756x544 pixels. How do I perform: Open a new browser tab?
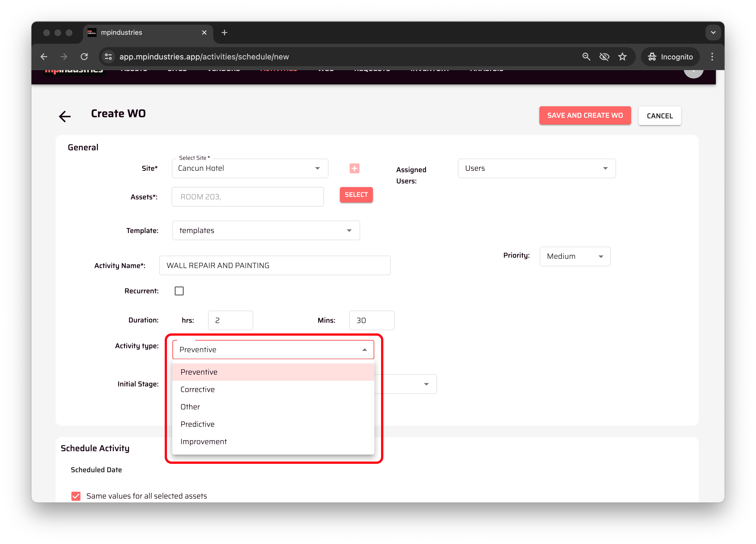point(224,33)
